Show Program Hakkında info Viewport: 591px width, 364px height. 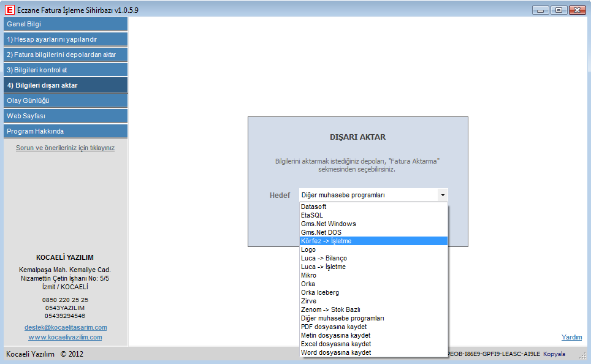pyautogui.click(x=66, y=131)
